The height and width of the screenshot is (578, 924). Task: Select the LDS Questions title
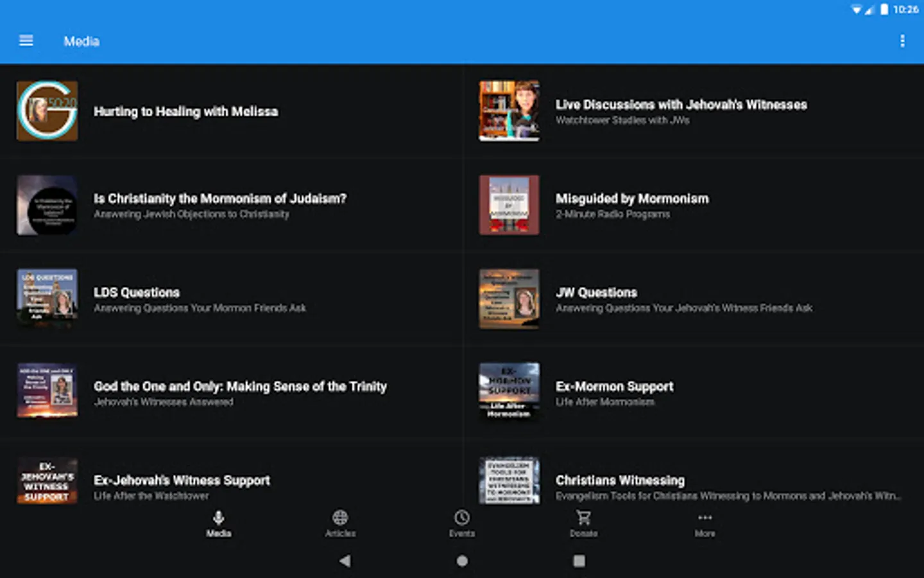(x=137, y=292)
